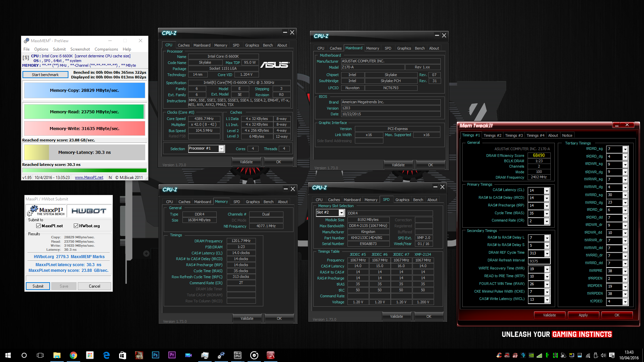Open the Options menu in MaxxMEM
The image size is (644, 362).
[41, 49]
